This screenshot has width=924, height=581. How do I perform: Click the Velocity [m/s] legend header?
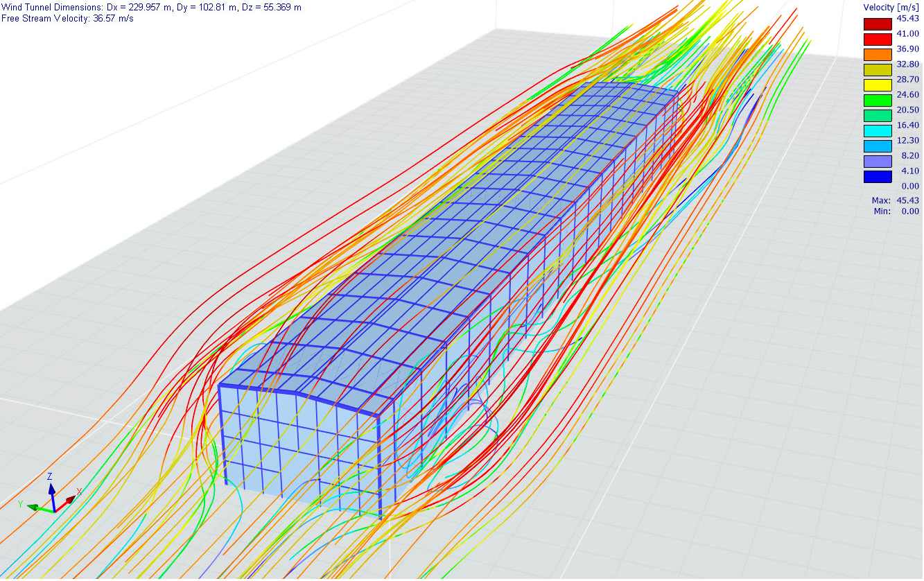[891, 7]
